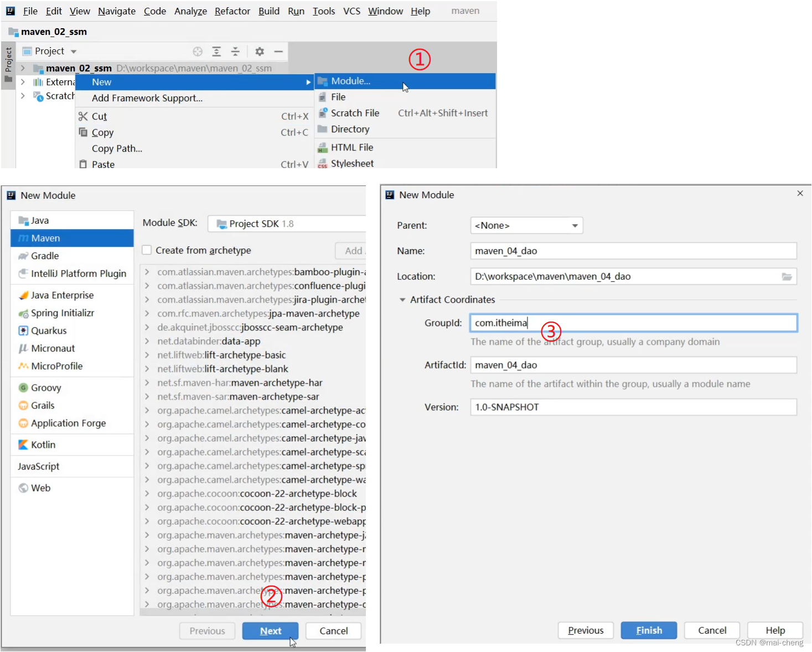
Task: Open the VCS menu
Action: click(x=351, y=11)
